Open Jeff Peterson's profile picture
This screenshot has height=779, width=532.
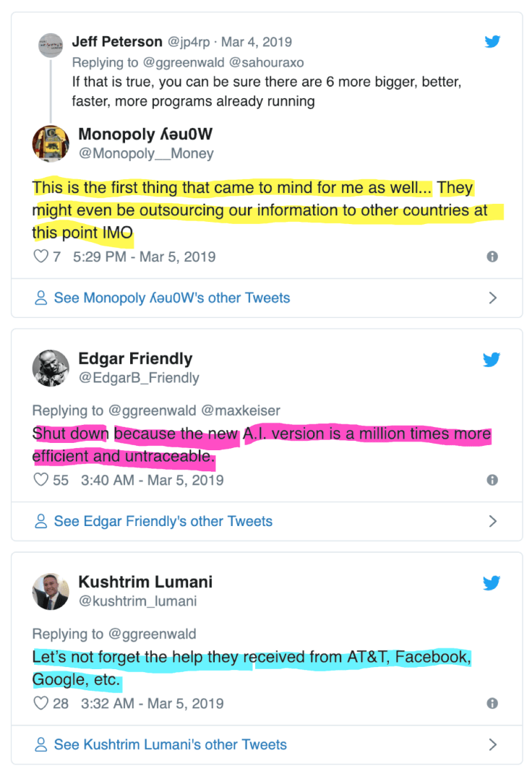(51, 45)
